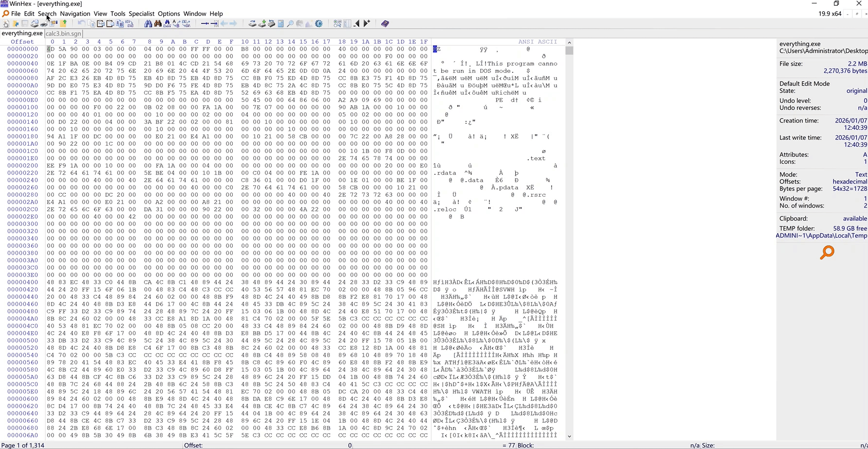This screenshot has height=449, width=868.
Task: Click the print icon in toolbar
Action: 44,23
